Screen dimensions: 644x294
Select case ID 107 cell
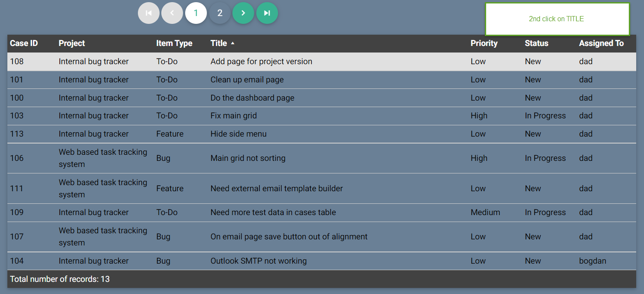[x=17, y=237]
